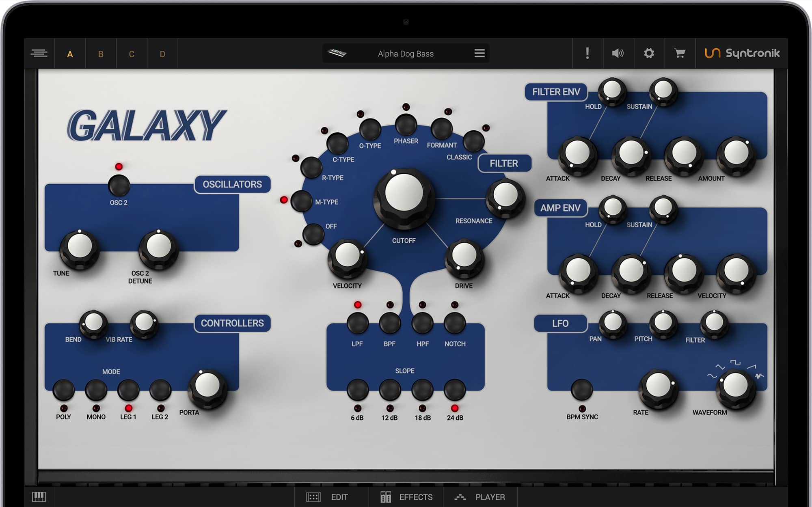
Task: Select the M-TYPE filter button
Action: click(301, 201)
